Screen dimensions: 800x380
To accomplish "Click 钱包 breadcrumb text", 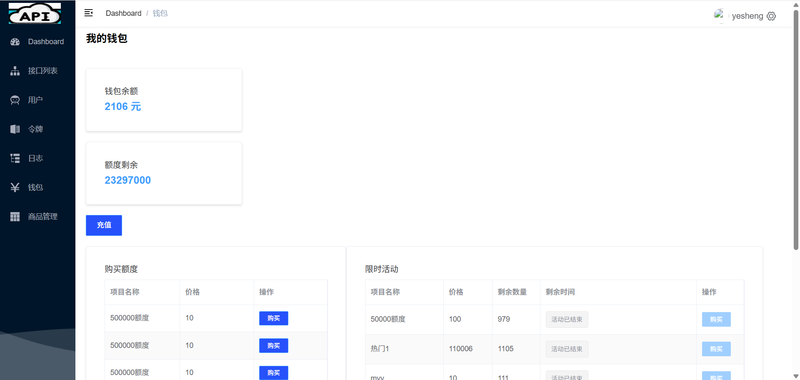I will click(160, 13).
